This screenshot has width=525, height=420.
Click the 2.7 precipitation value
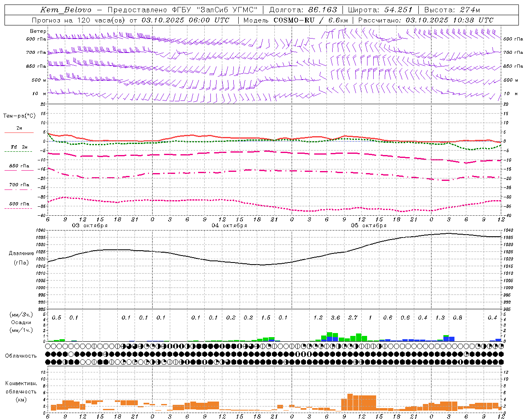[x=353, y=318]
